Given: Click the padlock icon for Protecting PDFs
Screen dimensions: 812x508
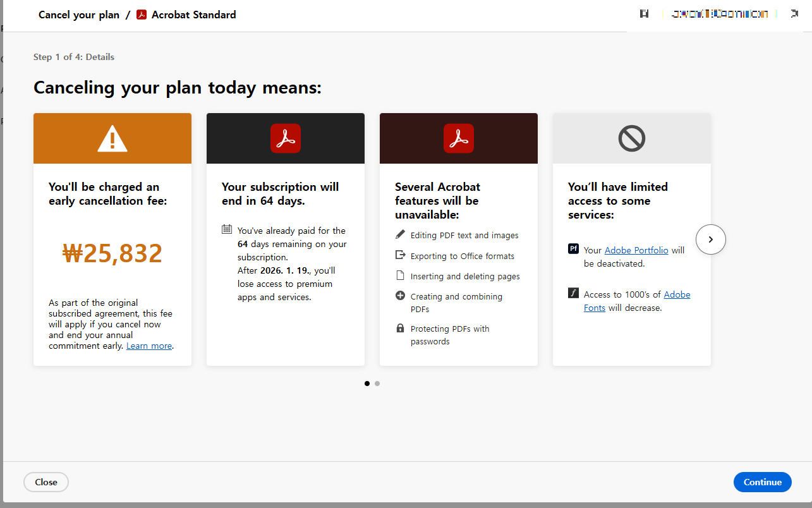Looking at the screenshot, I should point(400,328).
